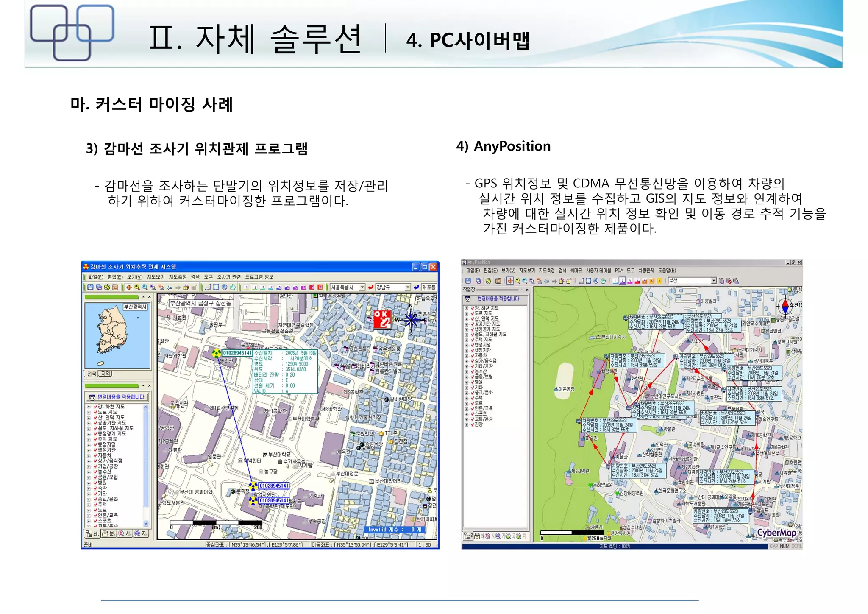This screenshot has width=868, height=614.
Task: Click the 변경내용을 적용합니다 button in left window
Action: (x=117, y=397)
